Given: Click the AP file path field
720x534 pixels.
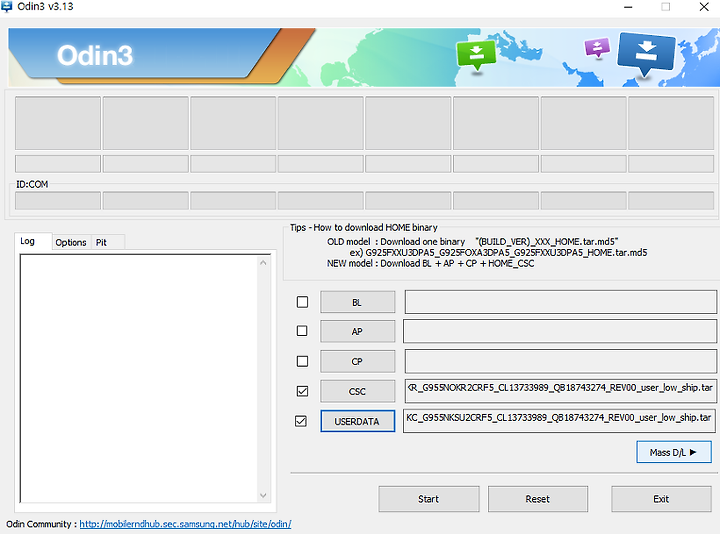Looking at the screenshot, I should coord(560,331).
